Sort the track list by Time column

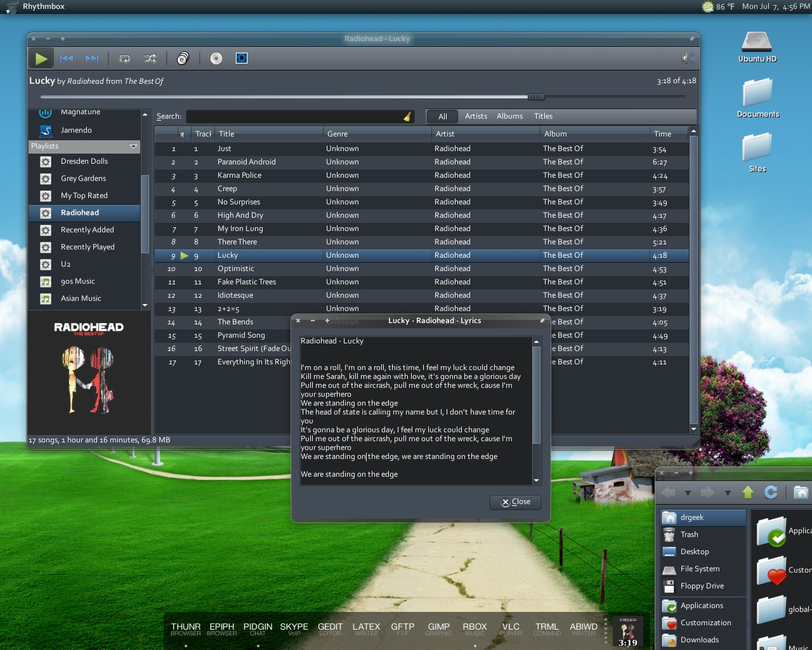click(669, 134)
